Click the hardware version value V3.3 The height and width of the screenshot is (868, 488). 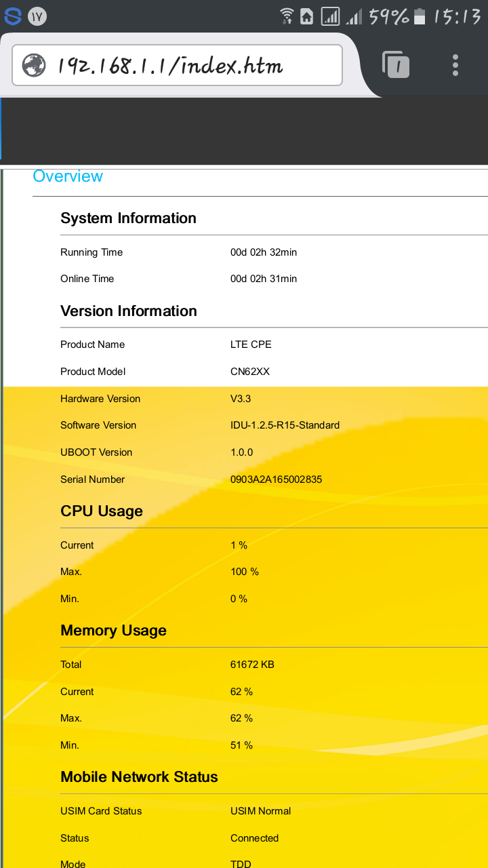[241, 399]
